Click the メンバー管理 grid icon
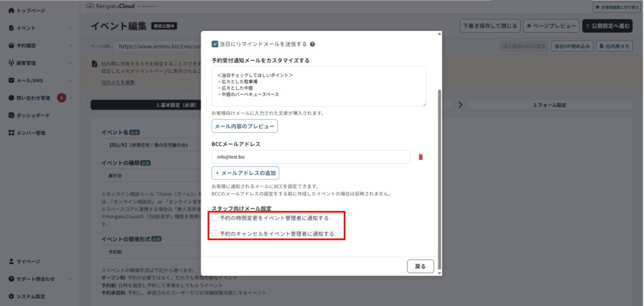This screenshot has height=306, width=644. 11,133
